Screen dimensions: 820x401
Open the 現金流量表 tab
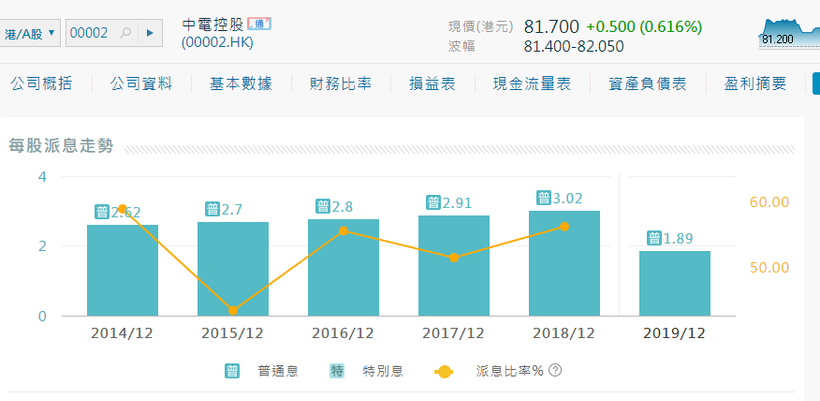532,84
